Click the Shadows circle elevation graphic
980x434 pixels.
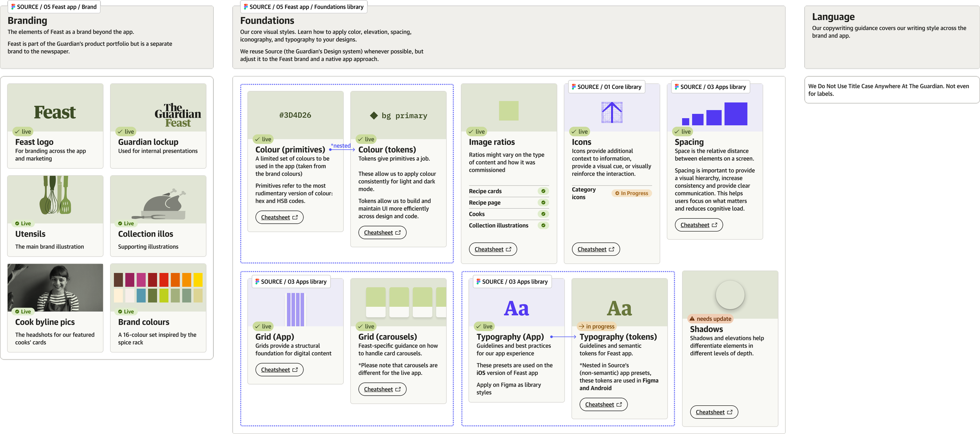730,295
